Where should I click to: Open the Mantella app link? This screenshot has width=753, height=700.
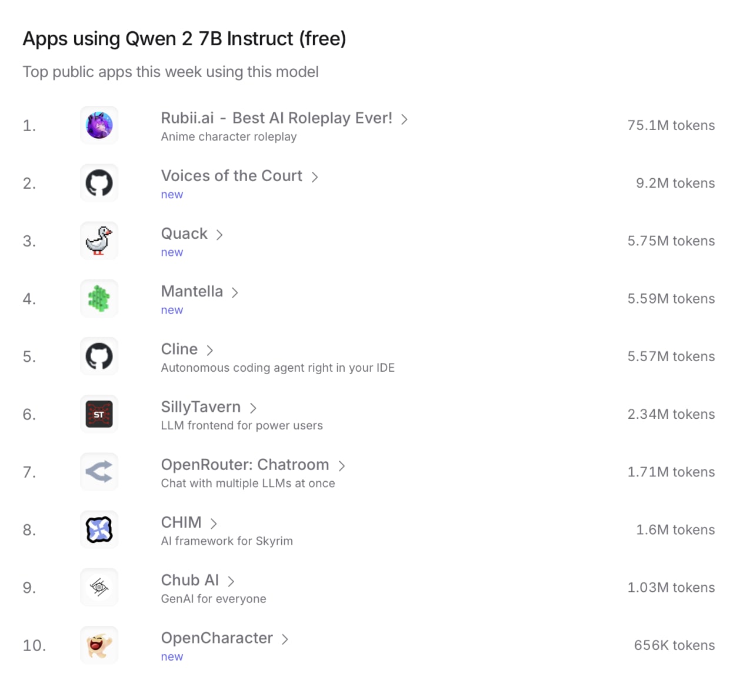click(x=192, y=291)
